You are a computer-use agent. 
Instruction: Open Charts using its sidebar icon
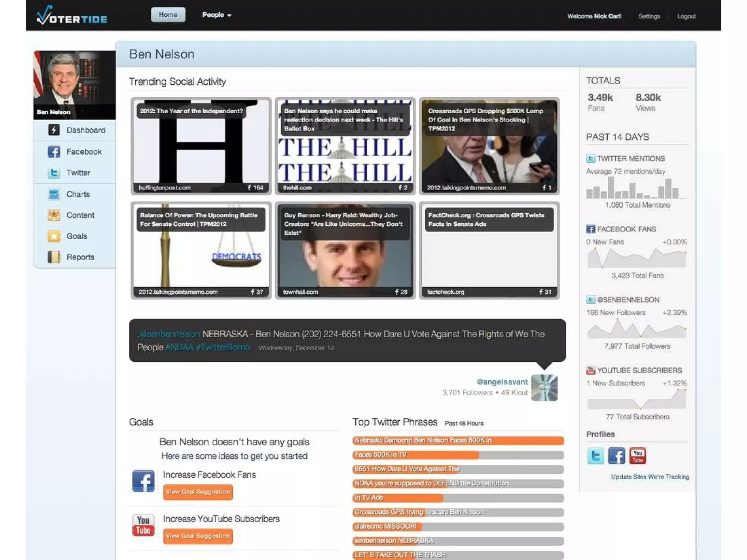(x=54, y=194)
